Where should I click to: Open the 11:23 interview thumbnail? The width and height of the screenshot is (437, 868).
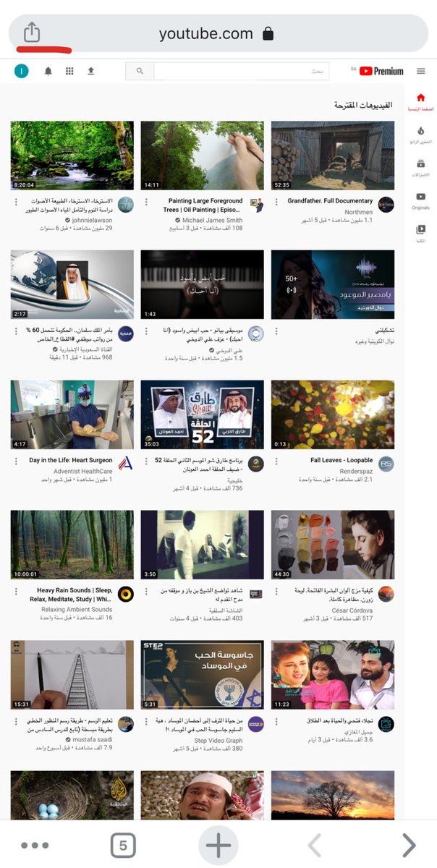pyautogui.click(x=333, y=675)
